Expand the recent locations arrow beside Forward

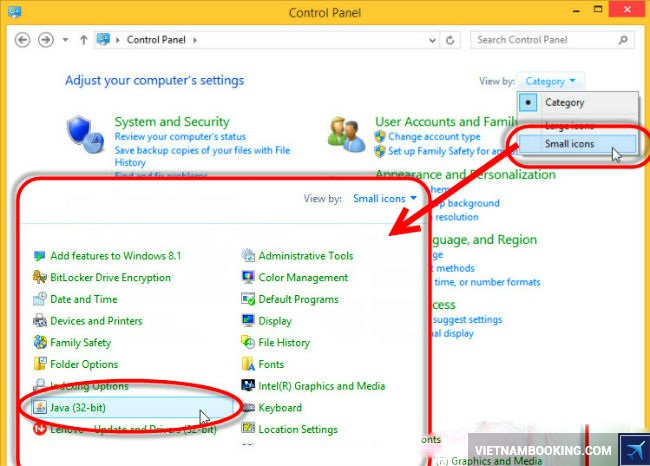(x=66, y=40)
